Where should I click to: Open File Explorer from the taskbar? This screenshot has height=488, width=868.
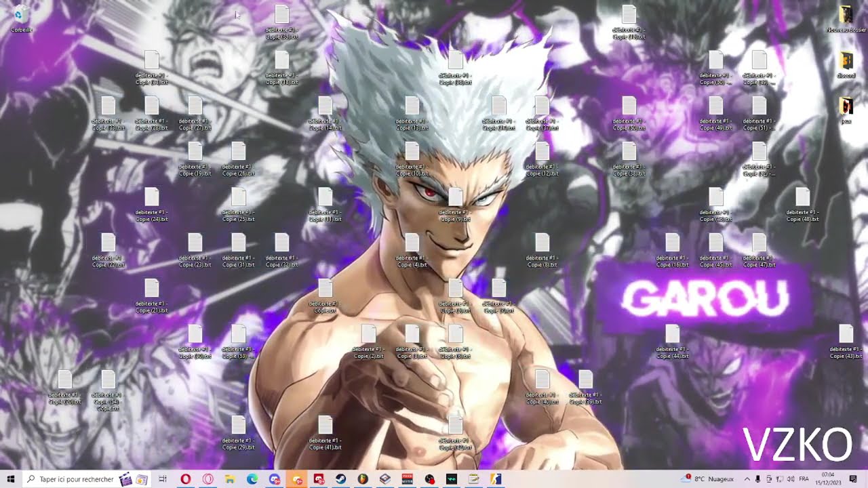click(230, 479)
